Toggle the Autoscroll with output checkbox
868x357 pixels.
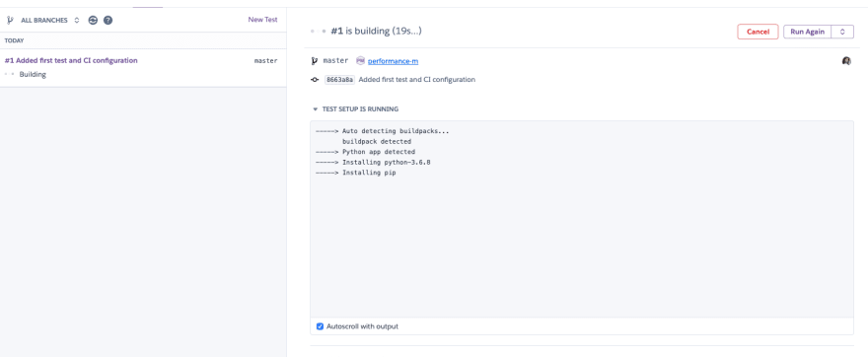[x=320, y=326]
